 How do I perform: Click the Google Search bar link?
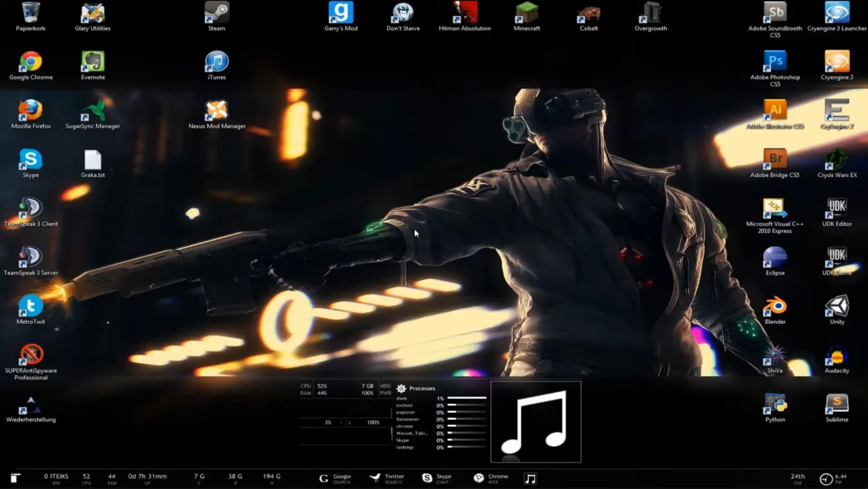[x=336, y=478]
